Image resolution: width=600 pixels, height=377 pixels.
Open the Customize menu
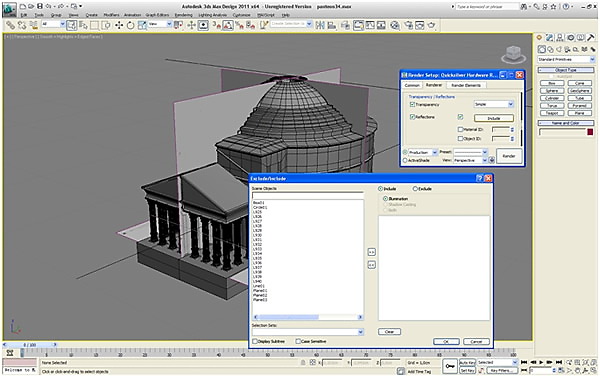coord(241,15)
